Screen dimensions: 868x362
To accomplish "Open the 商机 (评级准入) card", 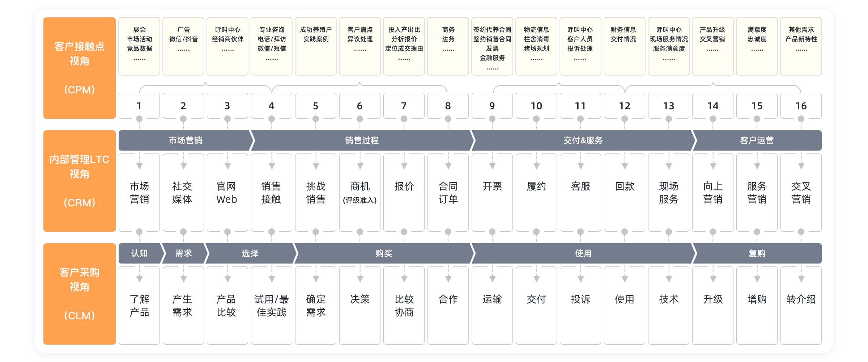I will click(360, 193).
